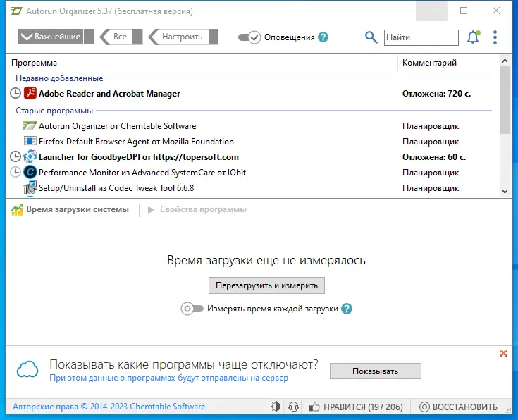
Task: Open the Время загрузки системы tab
Action: 78,209
